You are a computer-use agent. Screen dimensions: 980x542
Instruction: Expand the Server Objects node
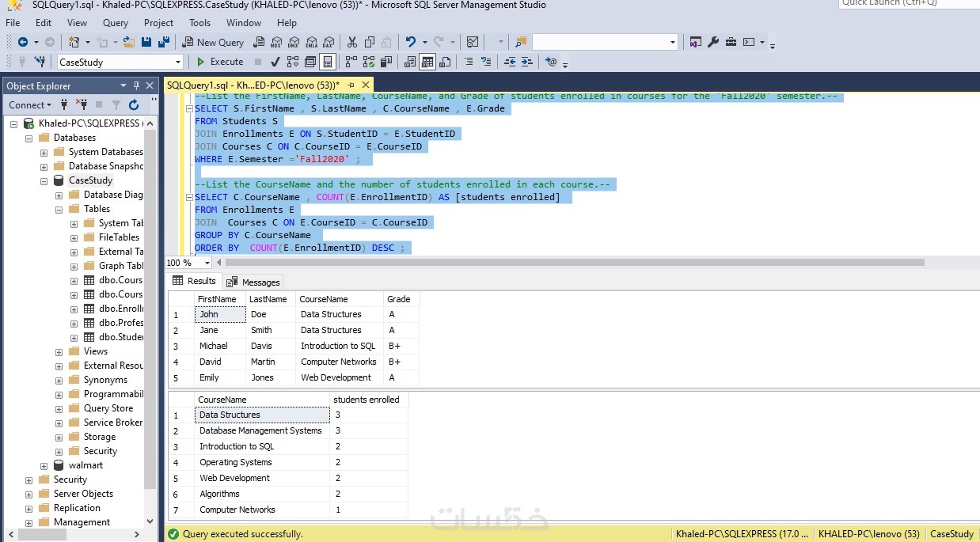tap(29, 494)
